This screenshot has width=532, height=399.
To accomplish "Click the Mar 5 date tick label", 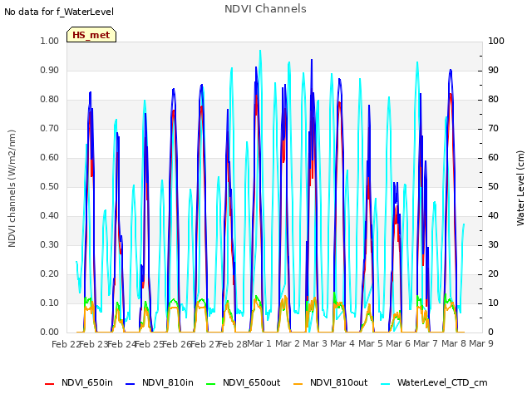I will coord(370,343).
